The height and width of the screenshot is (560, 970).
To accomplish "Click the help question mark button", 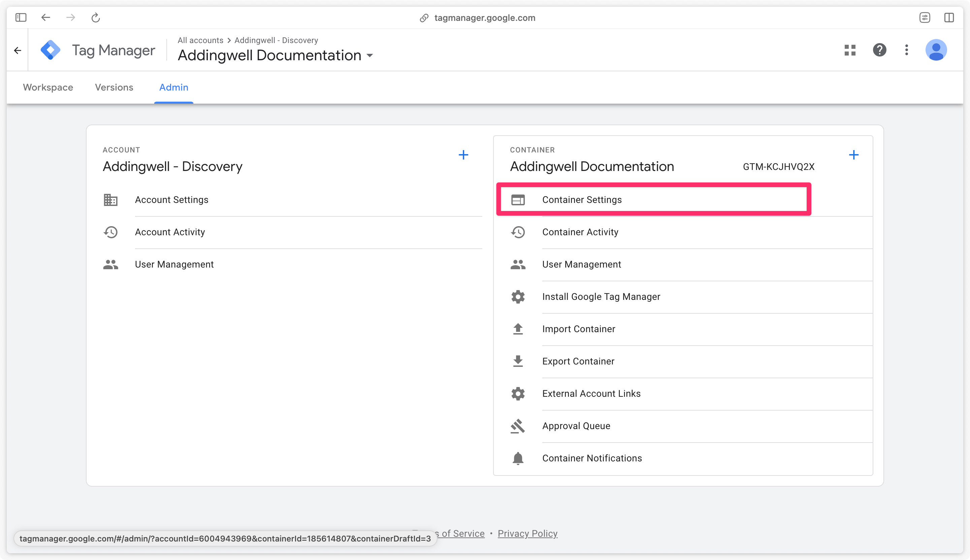I will (880, 49).
